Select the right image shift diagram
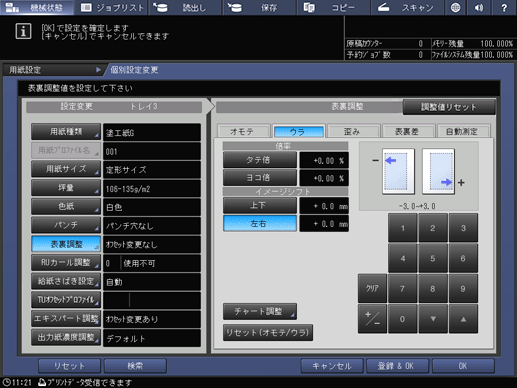517x388 pixels. (x=438, y=171)
